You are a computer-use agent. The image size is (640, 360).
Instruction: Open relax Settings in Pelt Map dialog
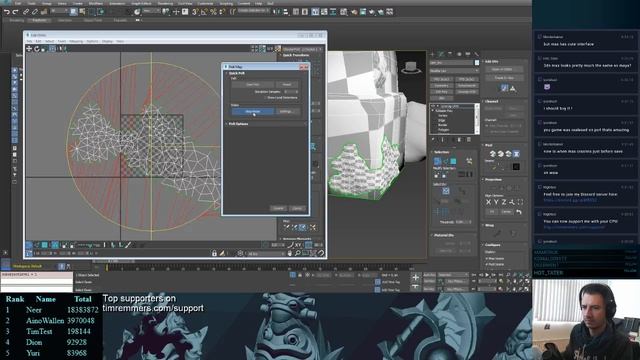tap(286, 111)
